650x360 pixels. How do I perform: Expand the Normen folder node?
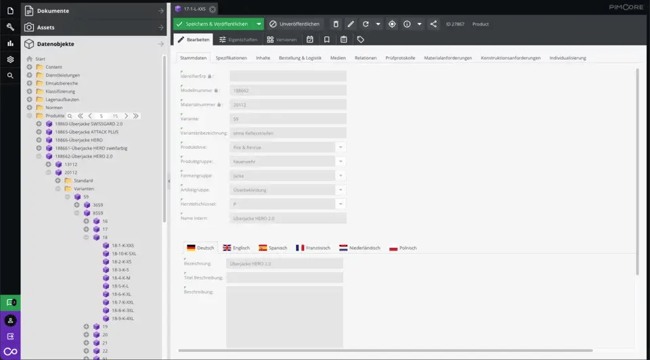pyautogui.click(x=29, y=107)
